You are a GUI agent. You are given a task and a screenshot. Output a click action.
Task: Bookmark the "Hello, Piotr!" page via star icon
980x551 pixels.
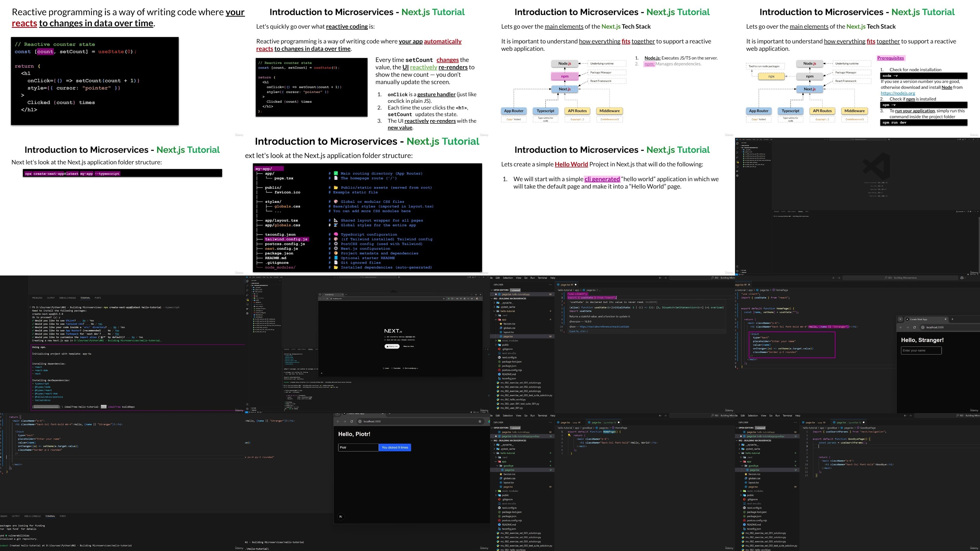click(480, 421)
